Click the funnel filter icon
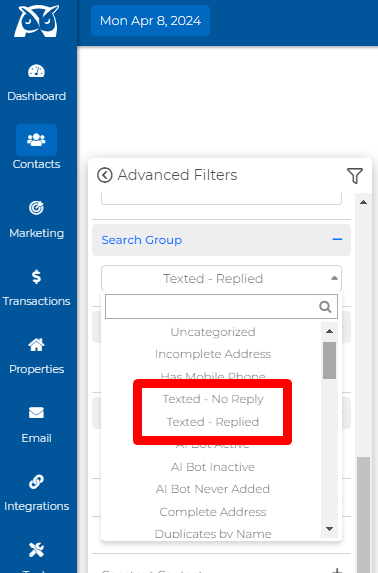 pyautogui.click(x=355, y=175)
